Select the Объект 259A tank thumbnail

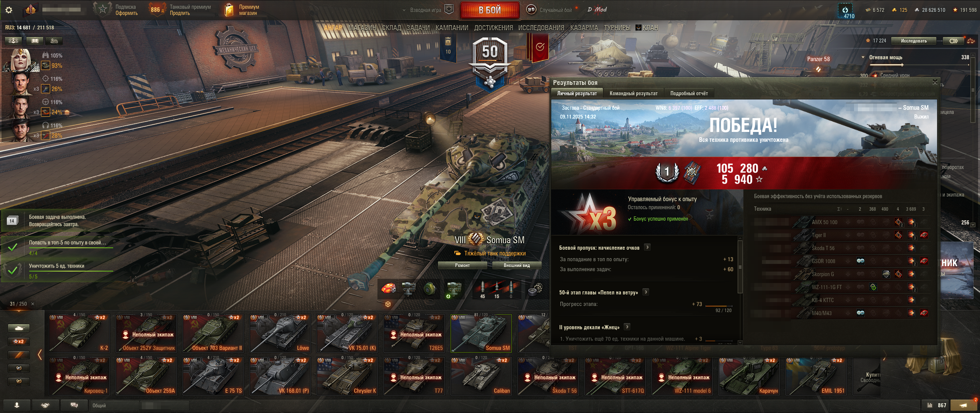[146, 376]
